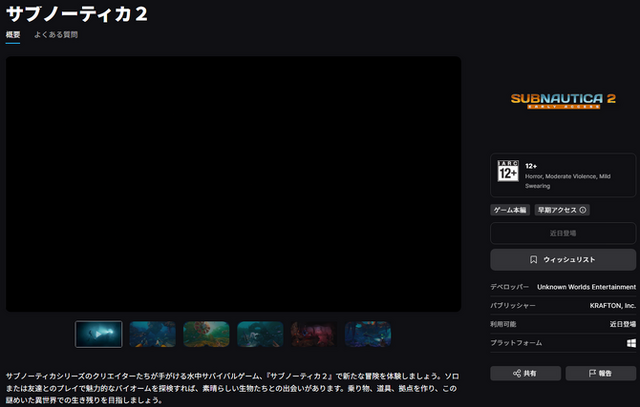Click the info icon next to 早期アクセス

pos(583,210)
